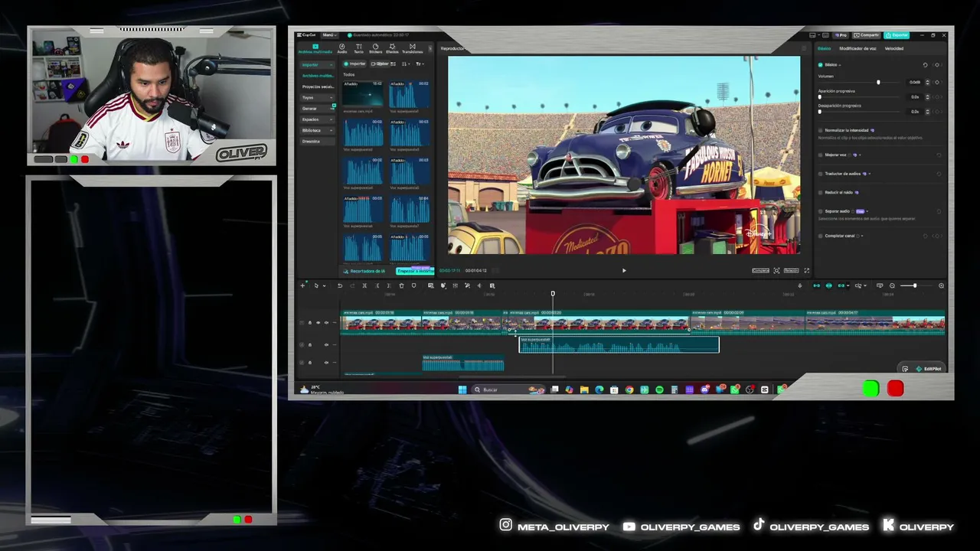Click the Volumen slider handle
This screenshot has width=980, height=551.
pos(878,82)
